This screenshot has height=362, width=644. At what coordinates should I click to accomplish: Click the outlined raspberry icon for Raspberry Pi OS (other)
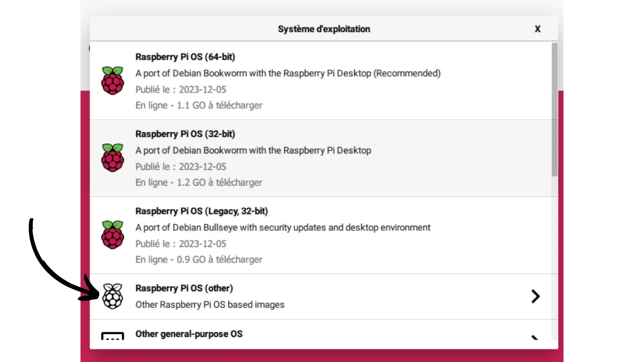112,296
